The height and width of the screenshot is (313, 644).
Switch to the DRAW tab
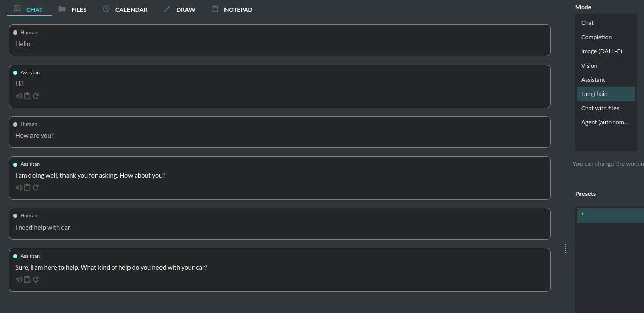point(186,9)
